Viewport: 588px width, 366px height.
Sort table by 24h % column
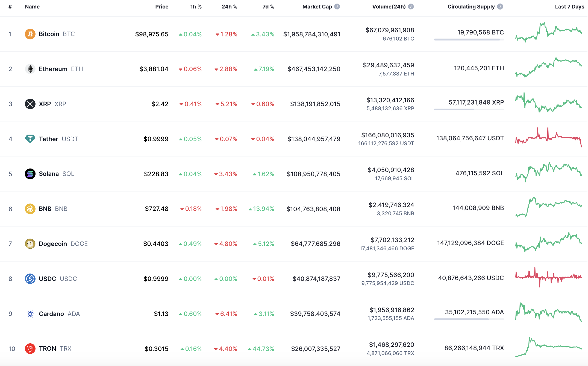pos(229,7)
